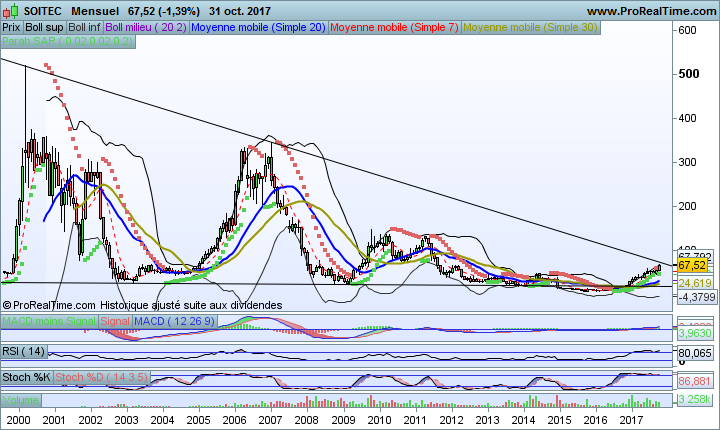Click the 2005 year on time axis
The height and width of the screenshot is (430, 720).
(x=198, y=420)
